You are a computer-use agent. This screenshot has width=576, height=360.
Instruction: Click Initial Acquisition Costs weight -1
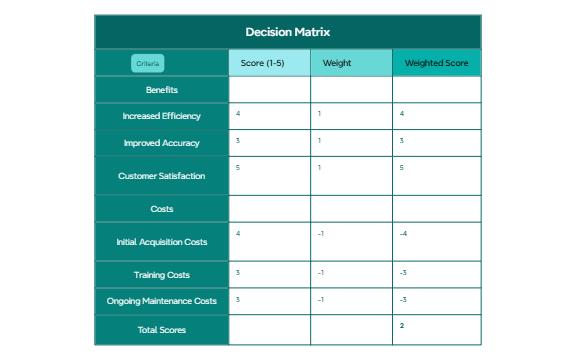pyautogui.click(x=321, y=234)
